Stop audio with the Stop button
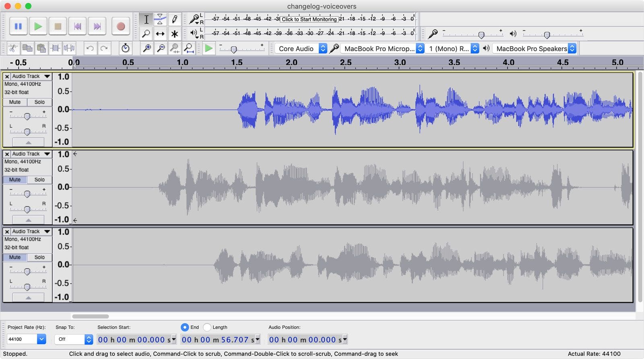The width and height of the screenshot is (644, 359). pyautogui.click(x=58, y=27)
